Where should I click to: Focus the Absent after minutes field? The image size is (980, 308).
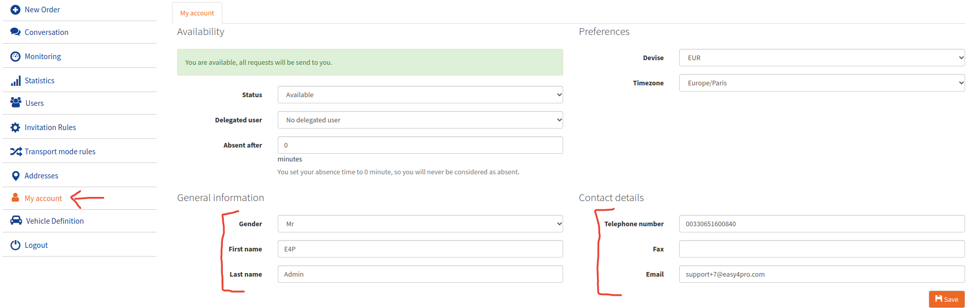coord(420,145)
